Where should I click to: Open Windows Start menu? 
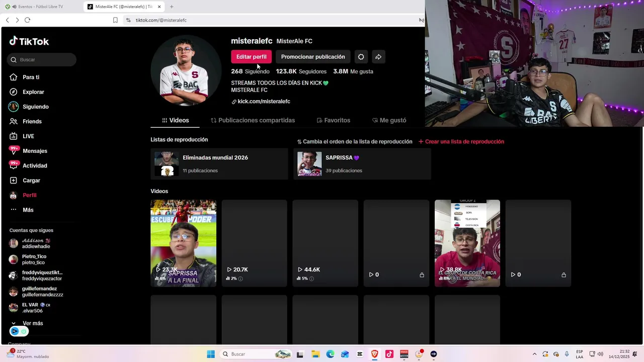(211, 354)
